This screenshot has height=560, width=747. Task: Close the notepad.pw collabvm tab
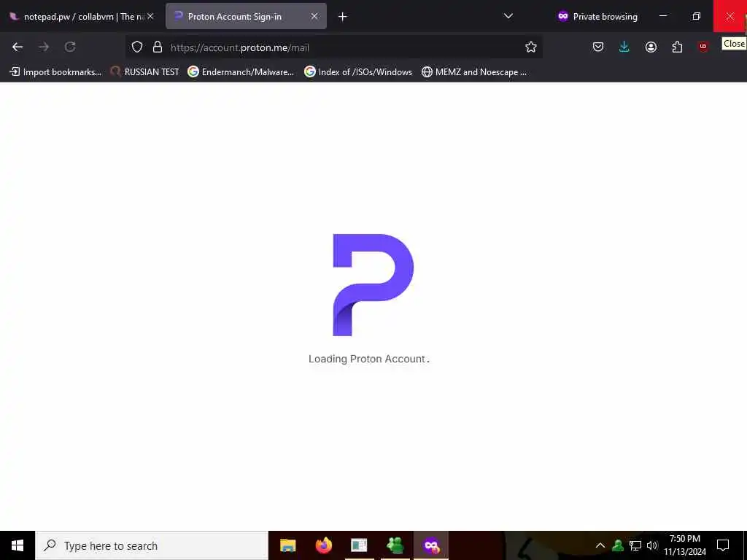[x=150, y=16]
